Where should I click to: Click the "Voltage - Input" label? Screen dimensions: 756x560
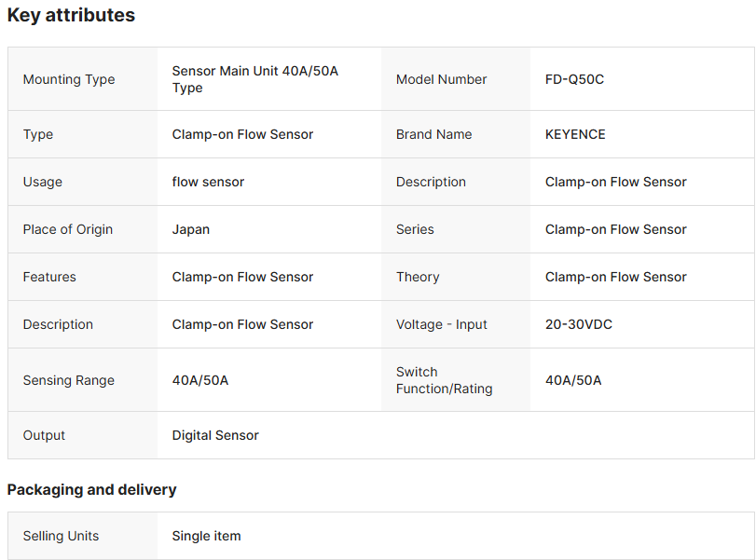[442, 324]
